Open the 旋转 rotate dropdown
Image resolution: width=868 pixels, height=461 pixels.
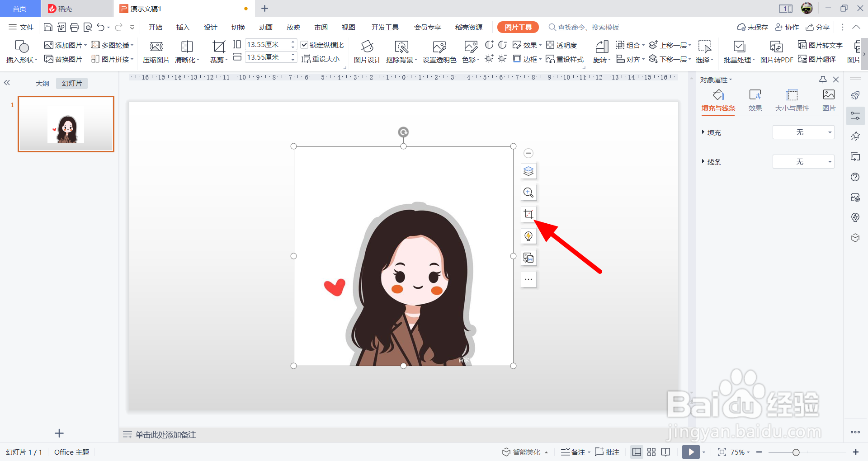click(602, 60)
